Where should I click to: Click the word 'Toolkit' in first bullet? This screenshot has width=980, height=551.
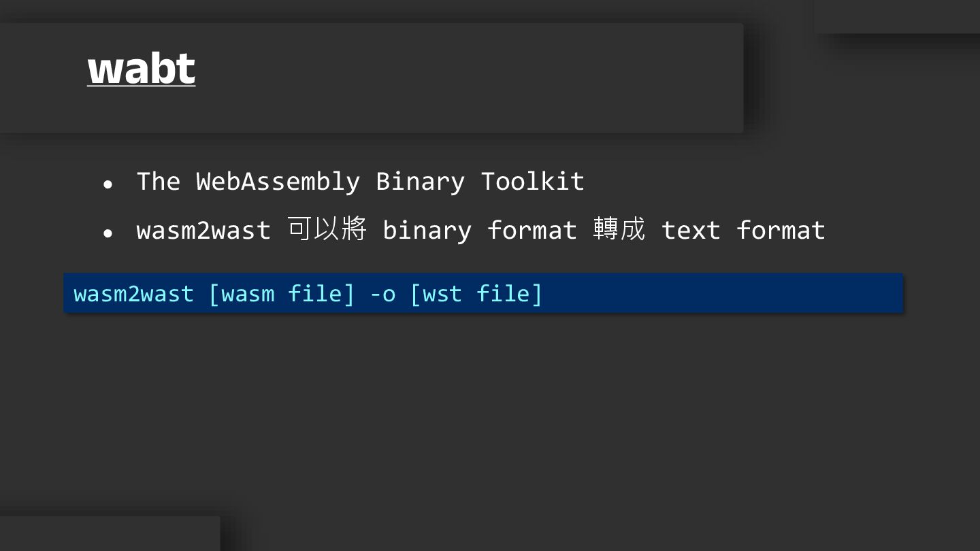[532, 182]
